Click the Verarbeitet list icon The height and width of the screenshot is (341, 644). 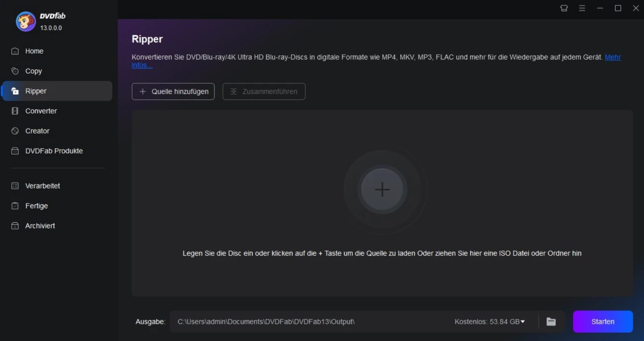tap(15, 186)
